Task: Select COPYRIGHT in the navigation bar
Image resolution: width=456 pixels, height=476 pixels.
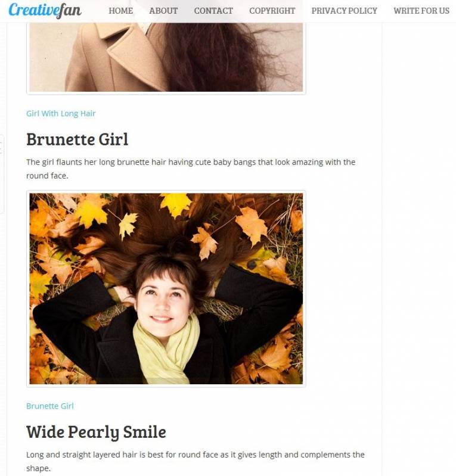Action: pyautogui.click(x=272, y=11)
